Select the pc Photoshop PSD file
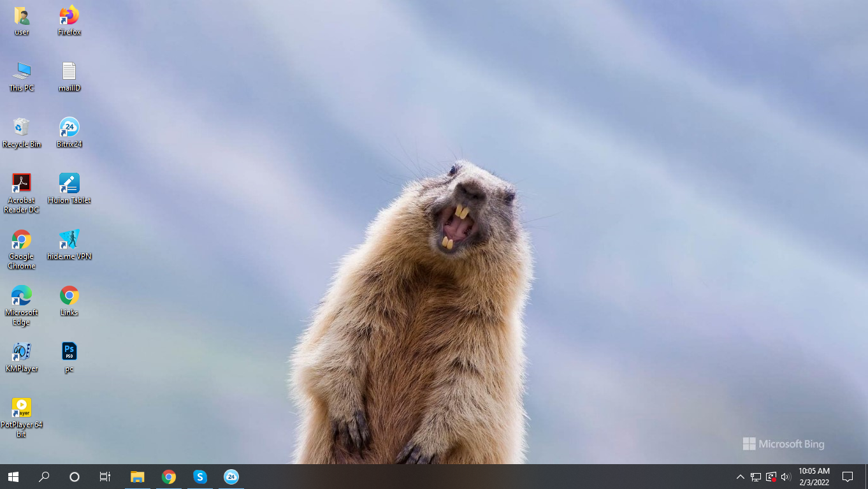The image size is (868, 489). 69,353
